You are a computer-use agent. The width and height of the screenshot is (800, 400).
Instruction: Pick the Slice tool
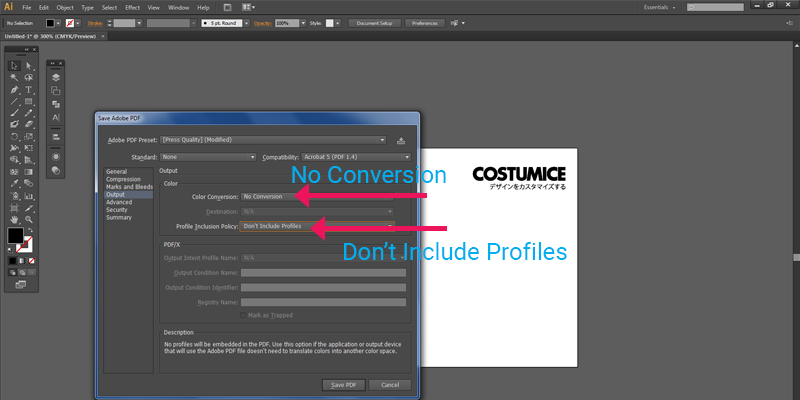(29, 208)
